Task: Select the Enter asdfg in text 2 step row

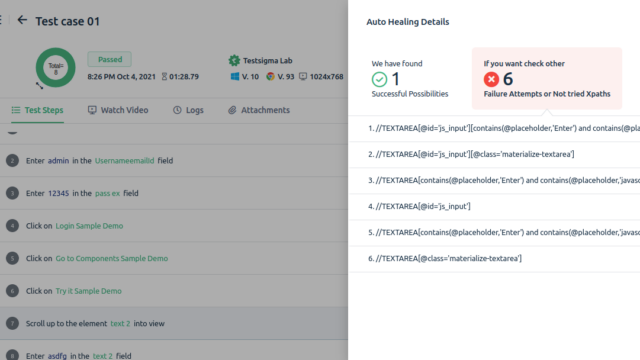Action: tap(174, 351)
